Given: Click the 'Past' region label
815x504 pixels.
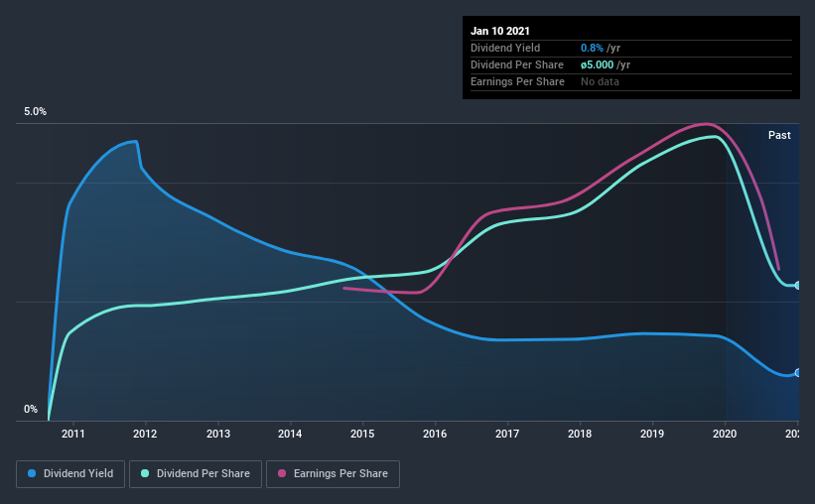Looking at the screenshot, I should pyautogui.click(x=779, y=135).
